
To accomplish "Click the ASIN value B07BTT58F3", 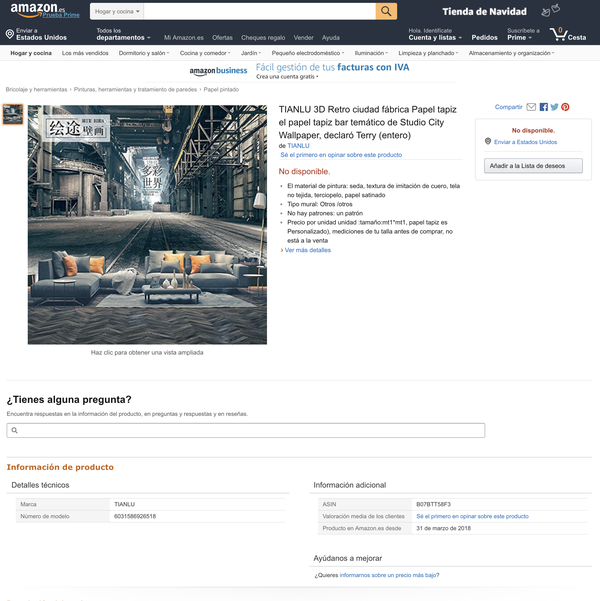I will tap(434, 504).
